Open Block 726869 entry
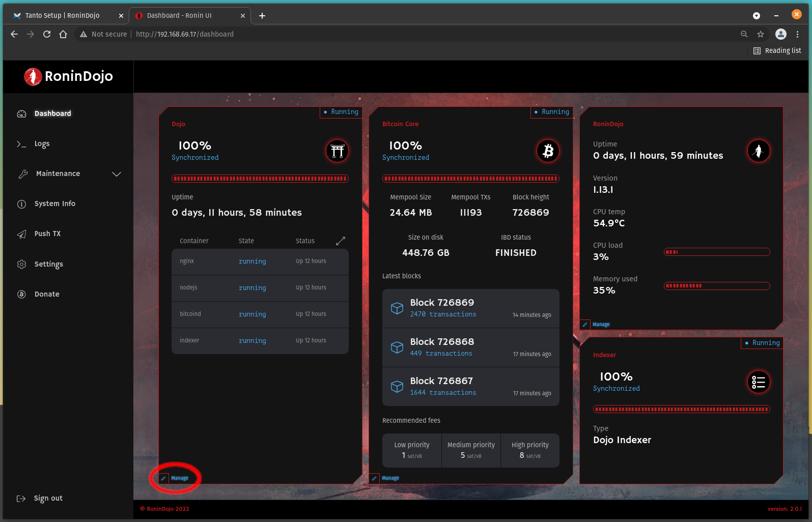812x522 pixels. (471, 308)
